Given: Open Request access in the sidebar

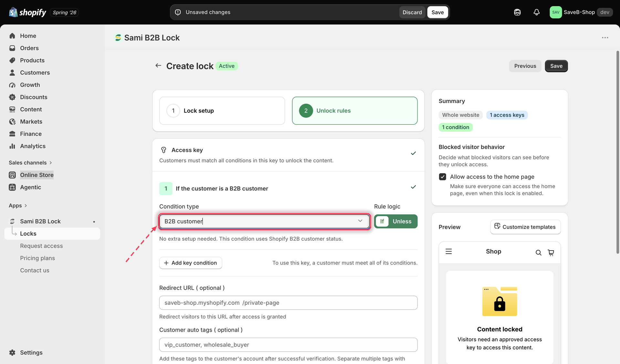Looking at the screenshot, I should (x=41, y=246).
